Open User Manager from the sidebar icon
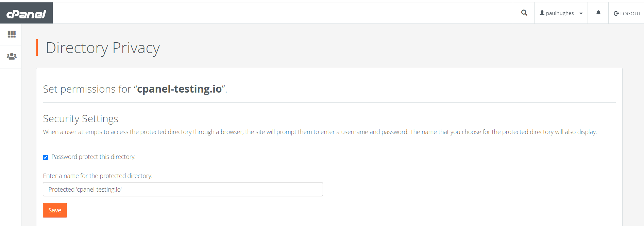Viewport: 644px width, 226px height. pyautogui.click(x=12, y=56)
